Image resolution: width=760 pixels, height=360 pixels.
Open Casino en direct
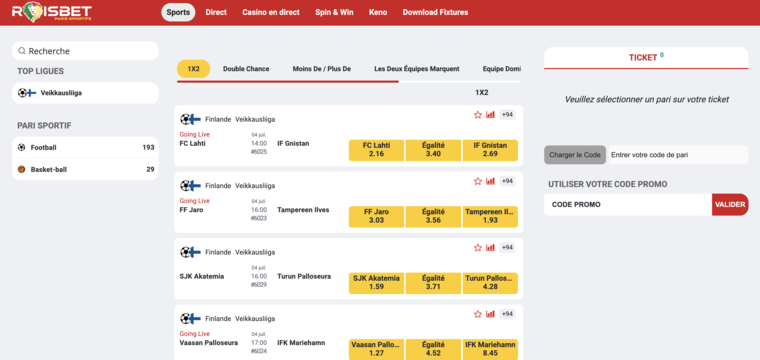271,12
